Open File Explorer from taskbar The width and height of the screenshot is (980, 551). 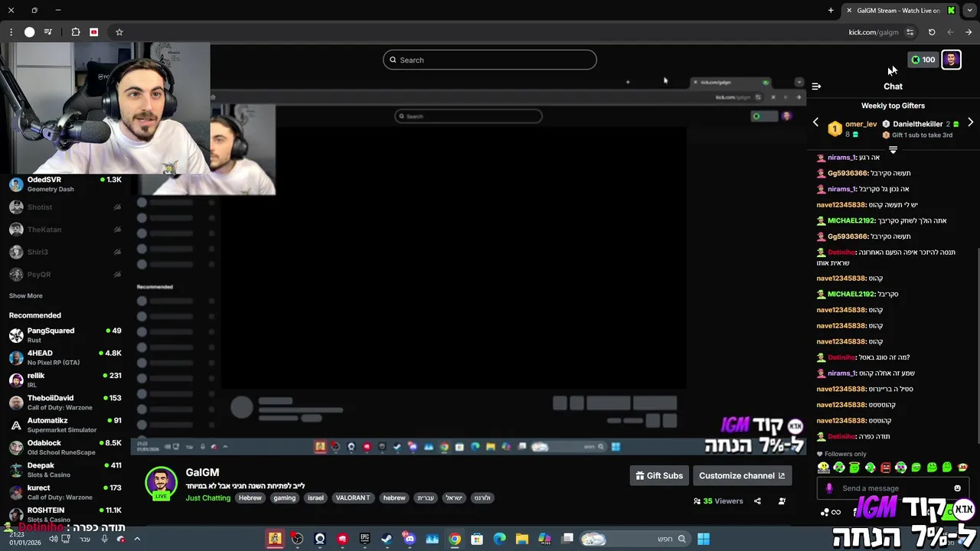point(522,539)
